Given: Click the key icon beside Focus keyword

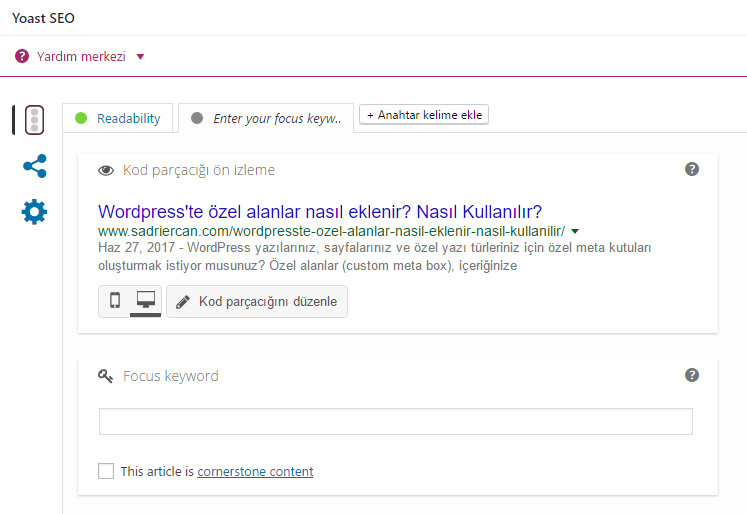Looking at the screenshot, I should (106, 376).
